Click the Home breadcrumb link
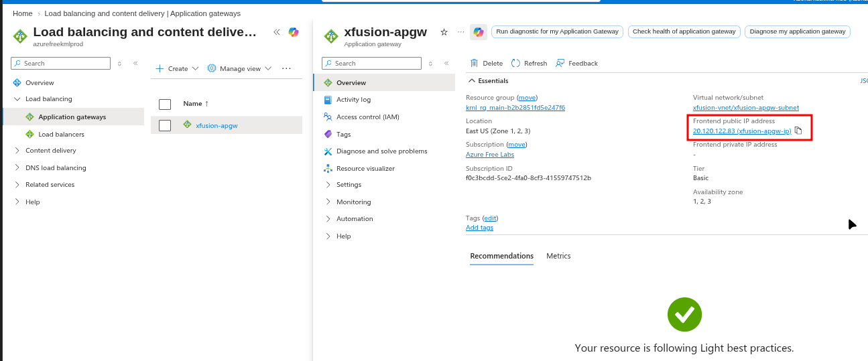 point(23,13)
